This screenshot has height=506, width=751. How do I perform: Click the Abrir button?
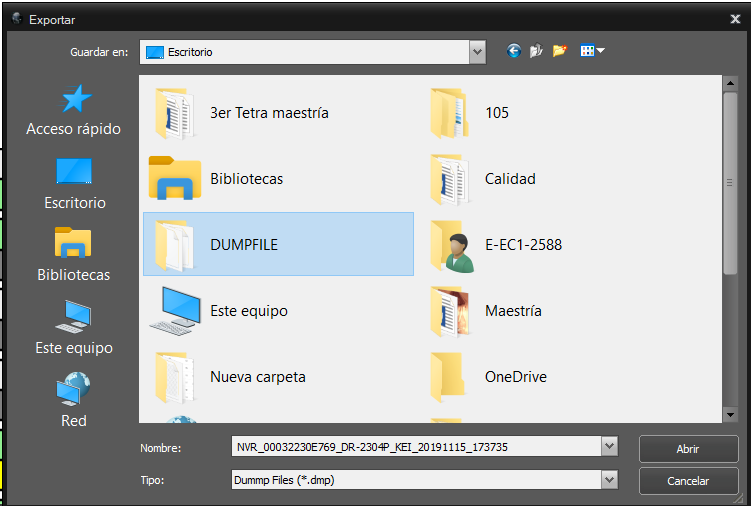click(x=688, y=449)
